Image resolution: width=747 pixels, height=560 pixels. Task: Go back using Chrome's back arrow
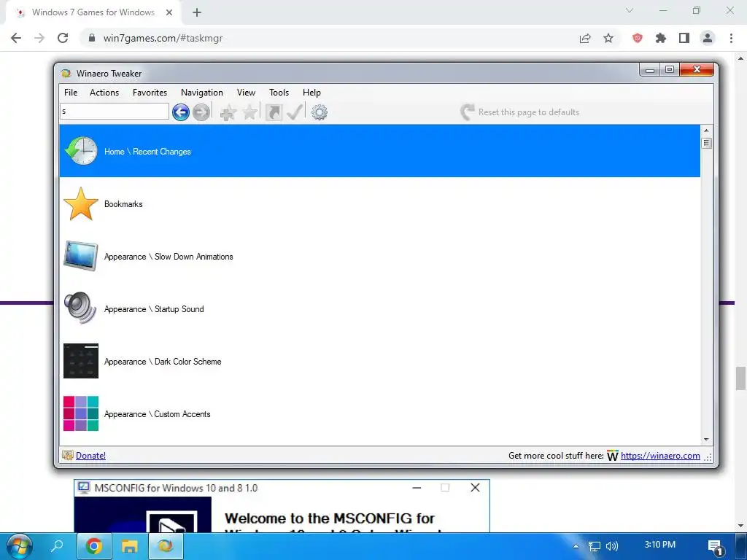[x=16, y=38]
